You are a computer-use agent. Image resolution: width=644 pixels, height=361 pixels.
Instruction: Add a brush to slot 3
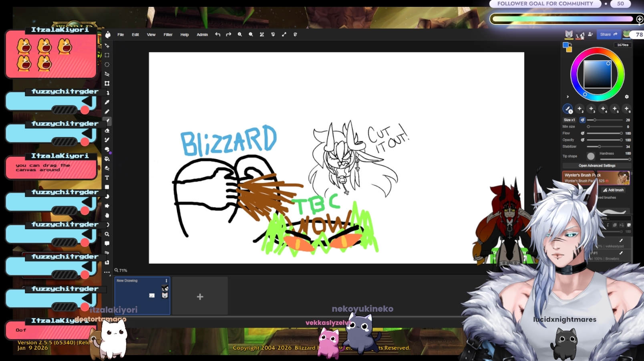(591, 109)
